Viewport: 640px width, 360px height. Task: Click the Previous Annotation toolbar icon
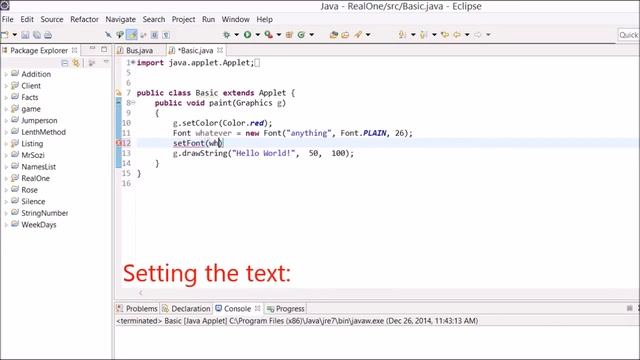pos(424,35)
